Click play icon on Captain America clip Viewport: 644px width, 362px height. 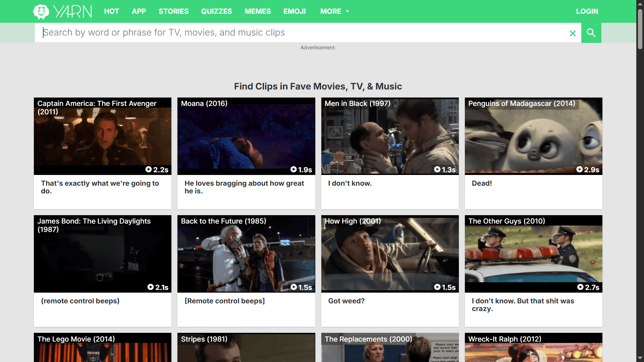pyautogui.click(x=149, y=170)
